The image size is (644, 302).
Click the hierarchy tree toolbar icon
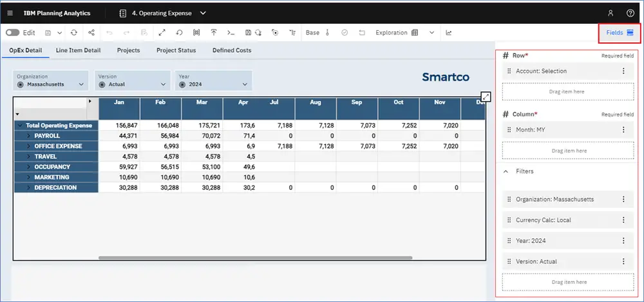coord(292,32)
